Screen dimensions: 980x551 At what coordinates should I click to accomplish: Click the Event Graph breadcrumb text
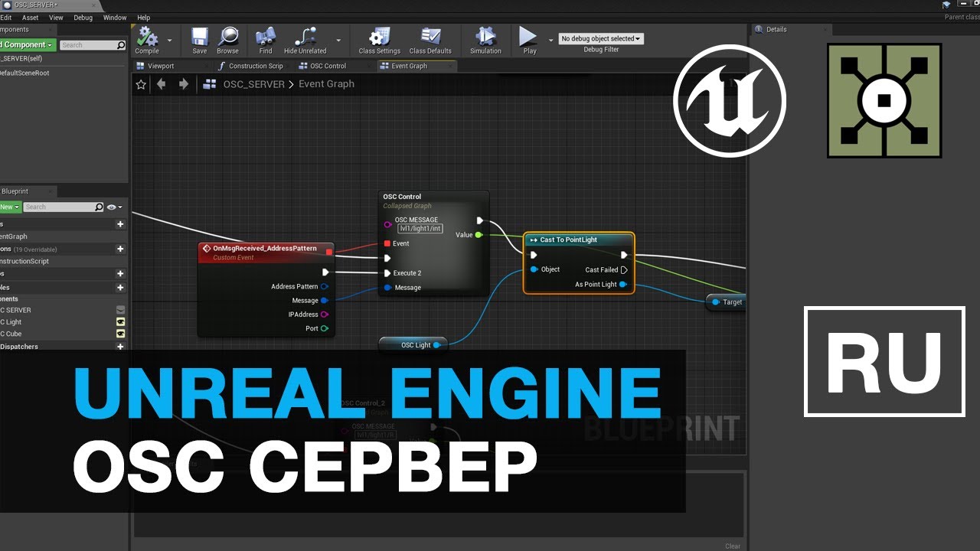click(x=326, y=84)
